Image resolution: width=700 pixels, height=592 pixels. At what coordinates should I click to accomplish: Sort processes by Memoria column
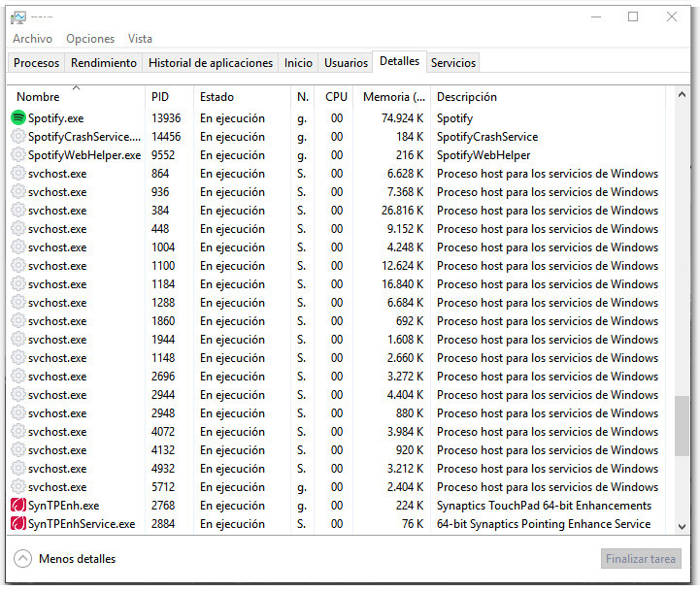click(393, 97)
